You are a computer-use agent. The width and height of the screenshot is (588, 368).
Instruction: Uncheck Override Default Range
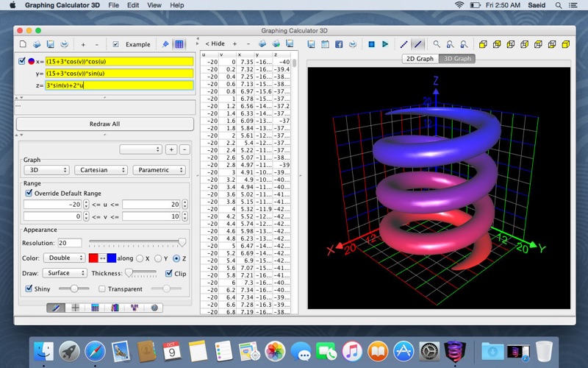[29, 193]
